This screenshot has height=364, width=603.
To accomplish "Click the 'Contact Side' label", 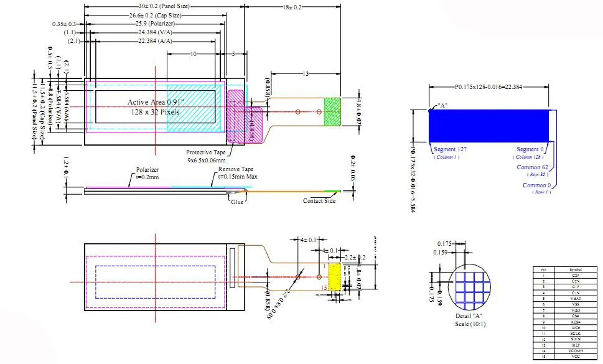I will [319, 200].
